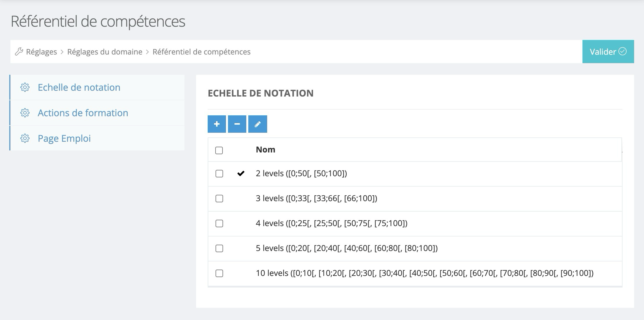Image resolution: width=644 pixels, height=320 pixels.
Task: Click the pencil edit button
Action: (x=258, y=124)
